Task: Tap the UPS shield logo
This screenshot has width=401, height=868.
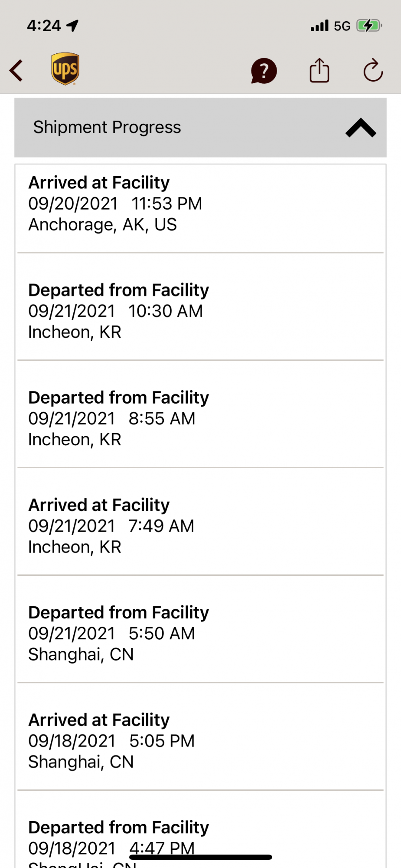Action: tap(65, 69)
